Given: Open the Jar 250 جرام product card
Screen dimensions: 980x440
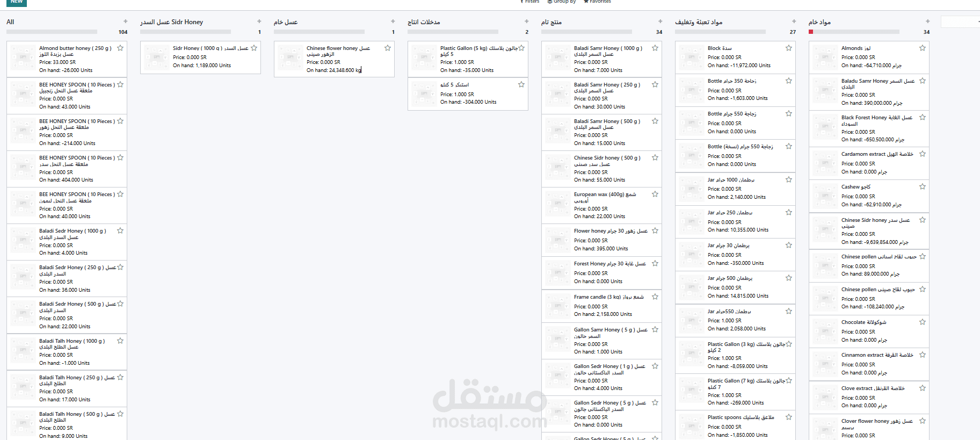Looking at the screenshot, I should 735,221.
